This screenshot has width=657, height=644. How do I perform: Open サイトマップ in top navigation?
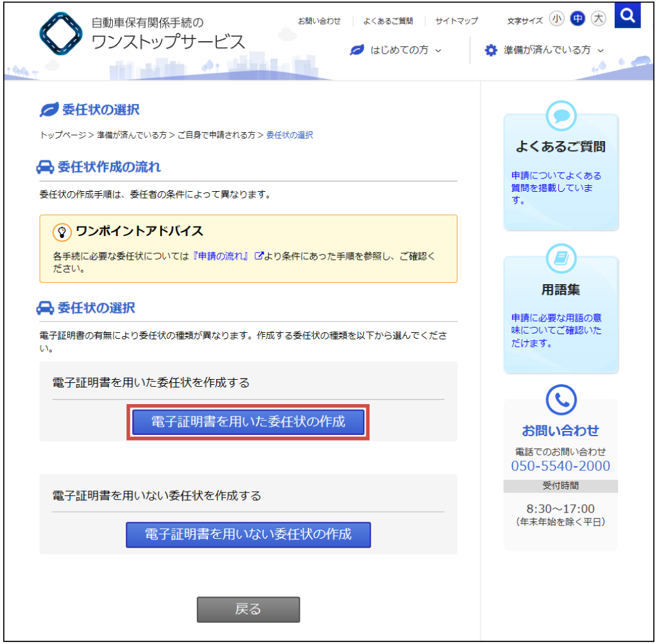click(456, 21)
